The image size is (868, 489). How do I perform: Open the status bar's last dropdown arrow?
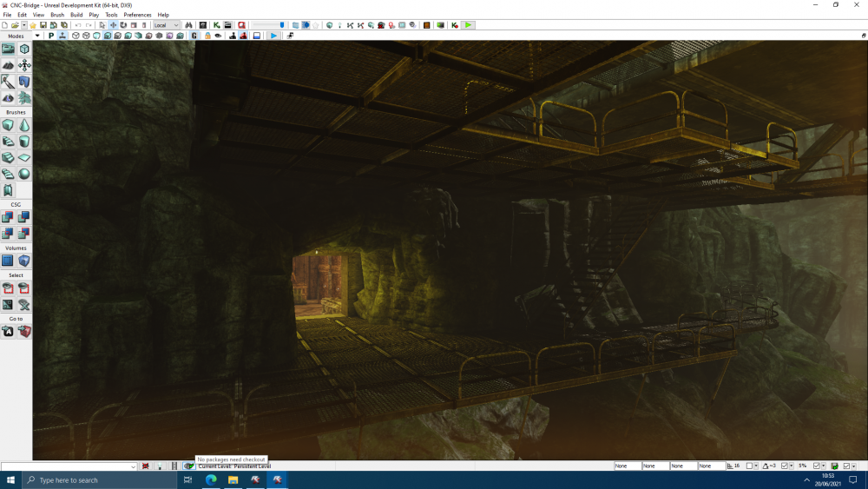853,466
